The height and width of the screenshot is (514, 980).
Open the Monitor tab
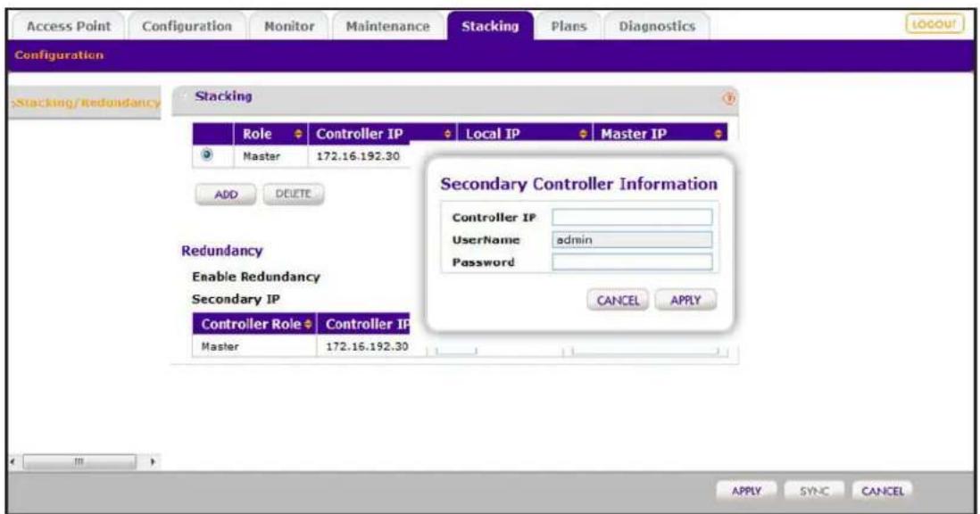(289, 26)
